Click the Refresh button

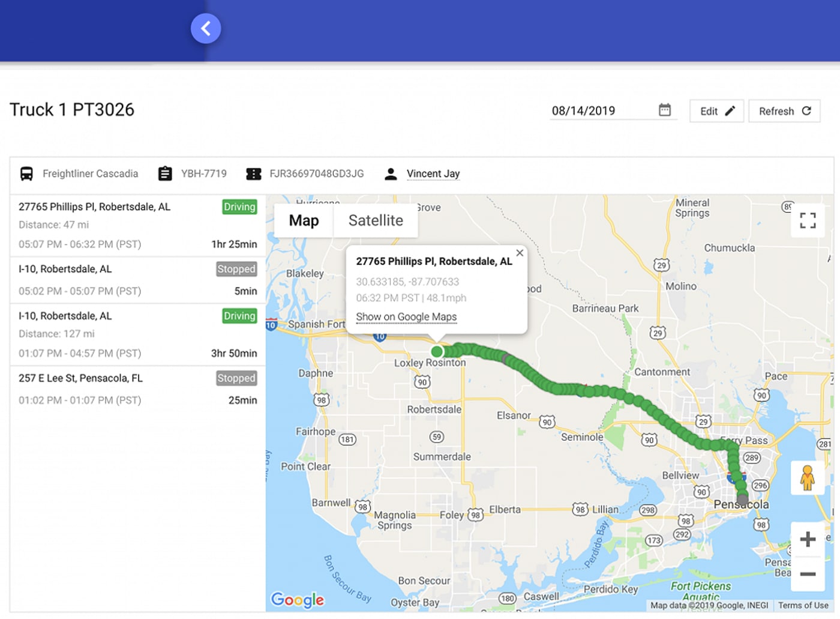[x=785, y=111]
